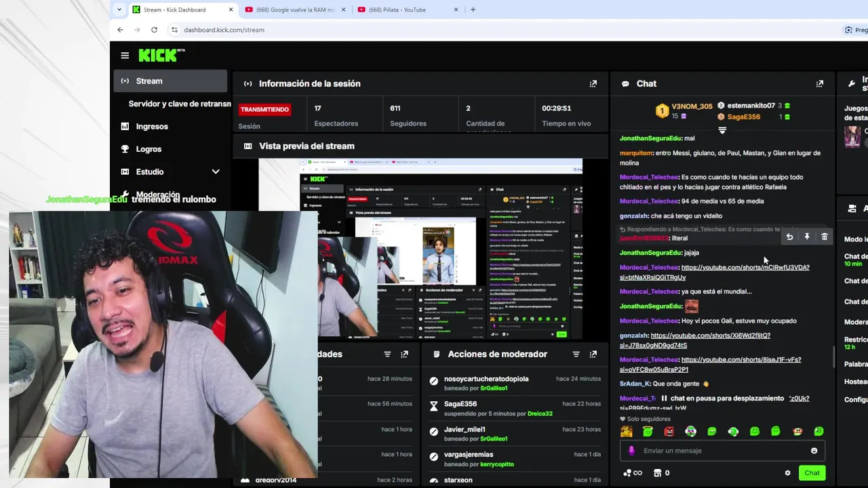Screen dimensions: 868x488
Task: Insert the monkey face emote
Action: coord(797,432)
